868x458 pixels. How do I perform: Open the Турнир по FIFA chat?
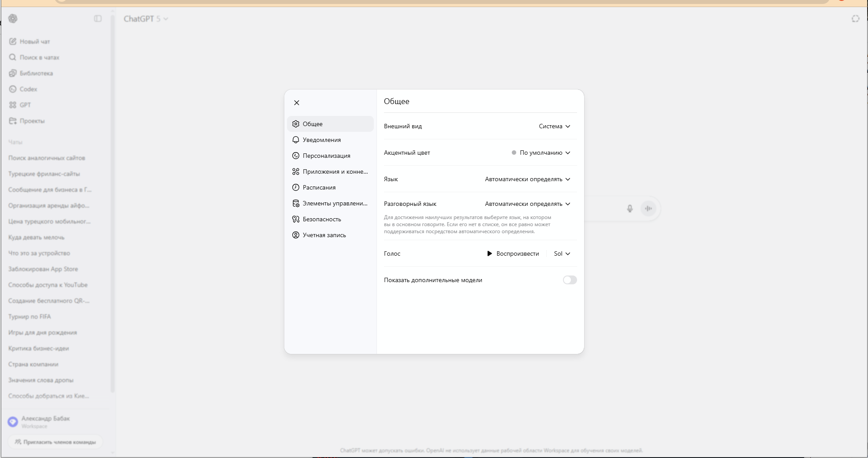coord(30,317)
